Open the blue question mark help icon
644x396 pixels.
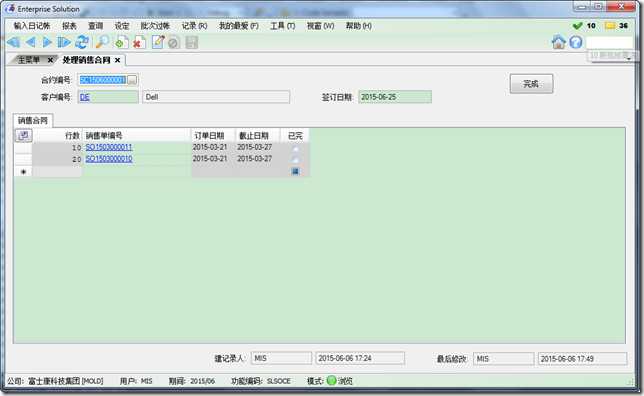click(576, 42)
